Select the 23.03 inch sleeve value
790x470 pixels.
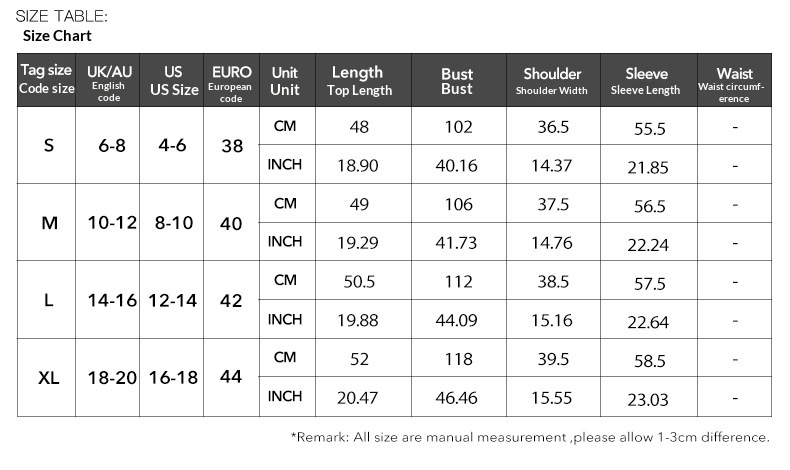click(x=647, y=399)
